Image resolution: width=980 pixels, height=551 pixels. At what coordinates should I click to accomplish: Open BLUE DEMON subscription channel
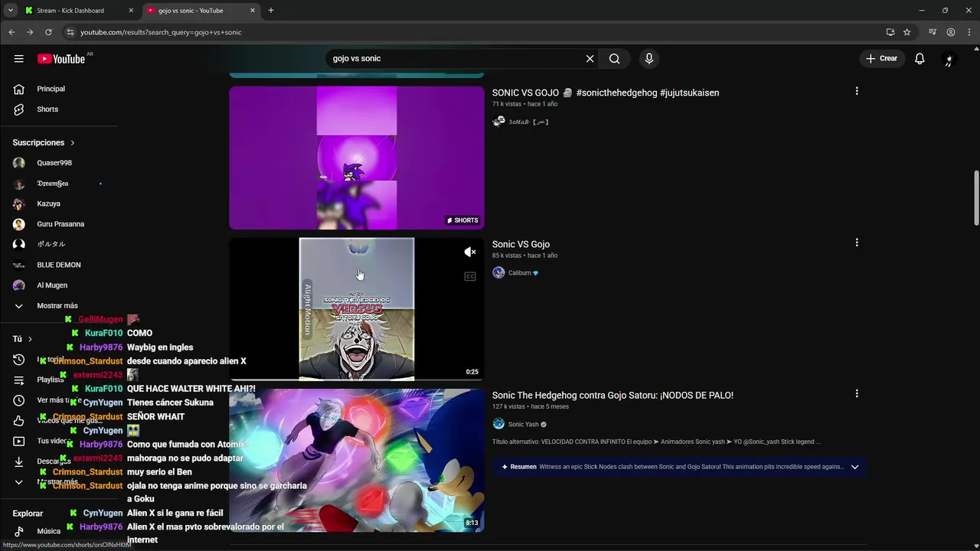point(59,265)
